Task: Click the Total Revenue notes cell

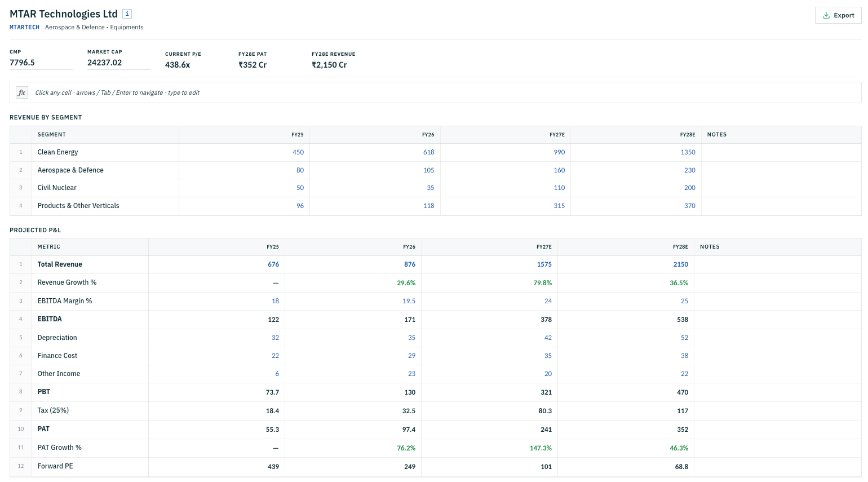Action: [778, 264]
